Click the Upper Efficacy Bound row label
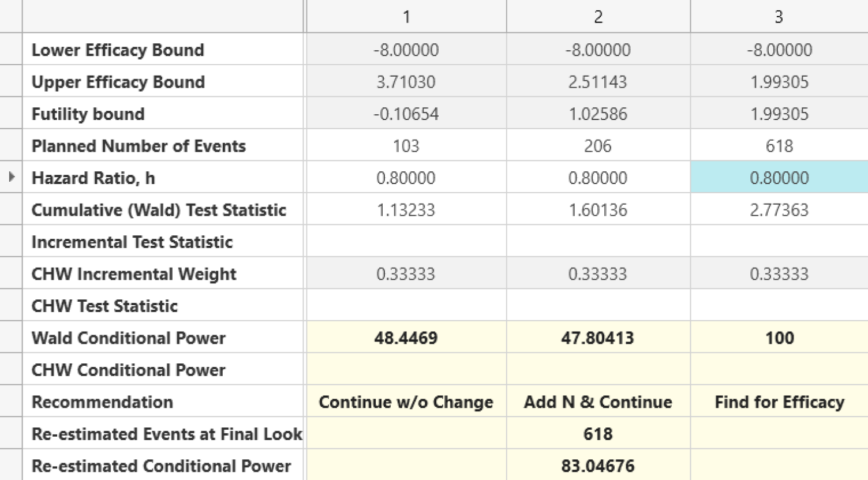Image resolution: width=868 pixels, height=480 pixels. coord(118,82)
